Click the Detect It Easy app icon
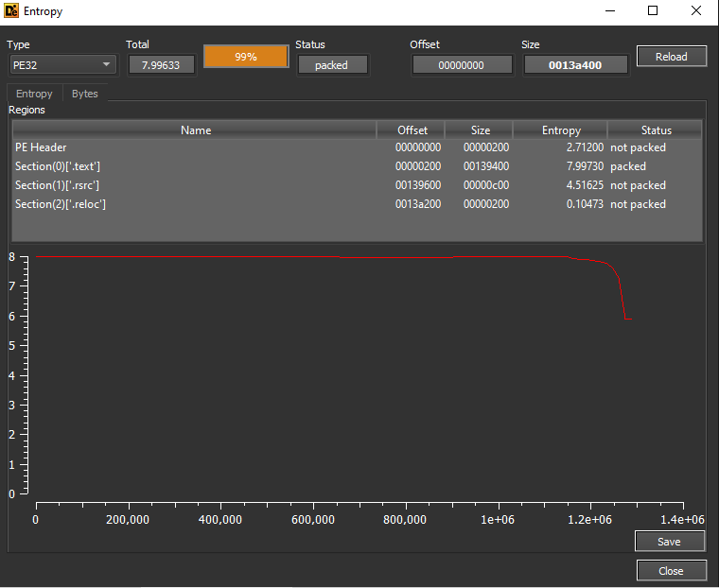 pos(11,10)
